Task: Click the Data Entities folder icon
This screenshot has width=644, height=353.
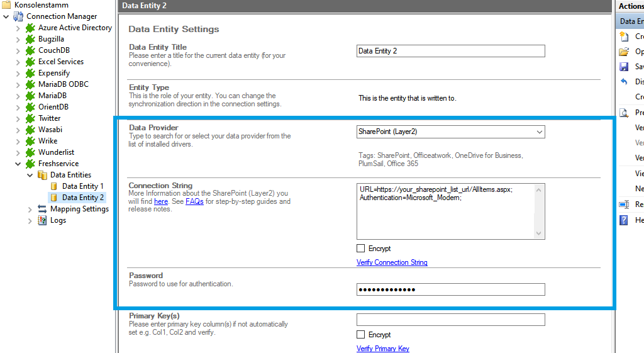Action: 42,175
